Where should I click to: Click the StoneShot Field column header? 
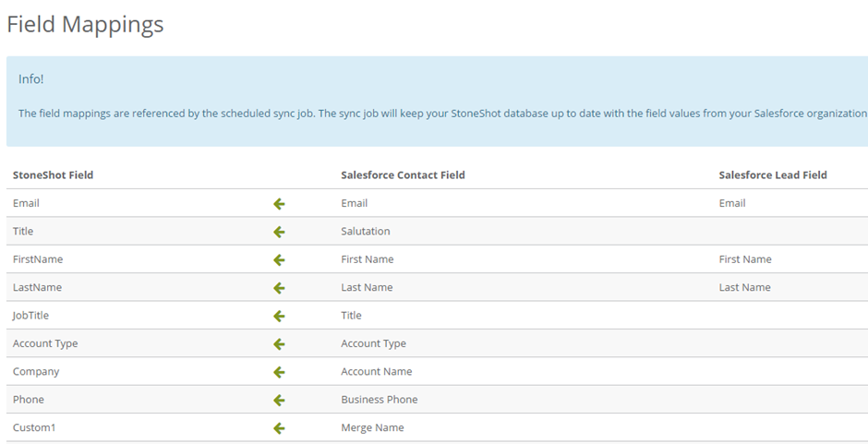(54, 175)
